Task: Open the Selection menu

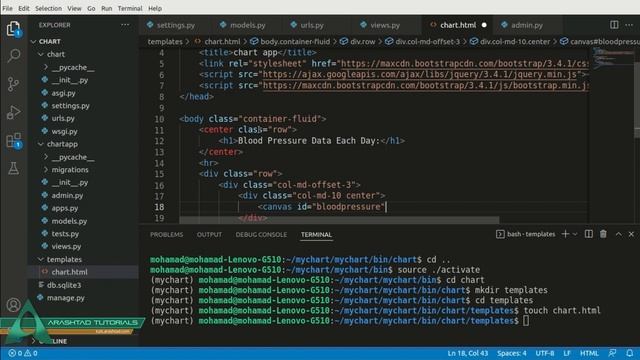Action: coord(48,8)
